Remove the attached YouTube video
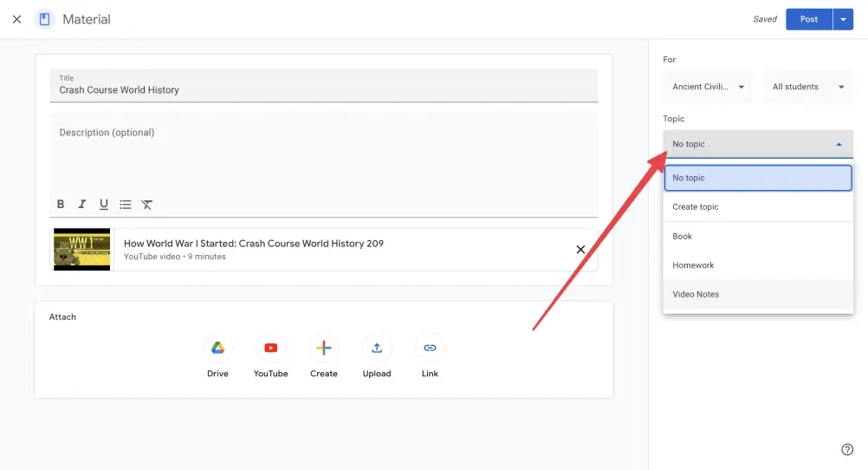Screen dimensions: 868x470 [x=580, y=250]
